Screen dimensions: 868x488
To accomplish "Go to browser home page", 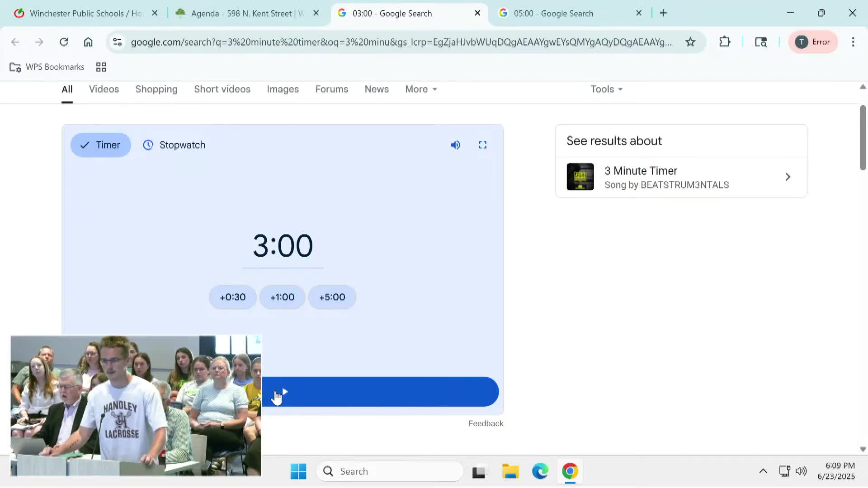I will pyautogui.click(x=88, y=42).
